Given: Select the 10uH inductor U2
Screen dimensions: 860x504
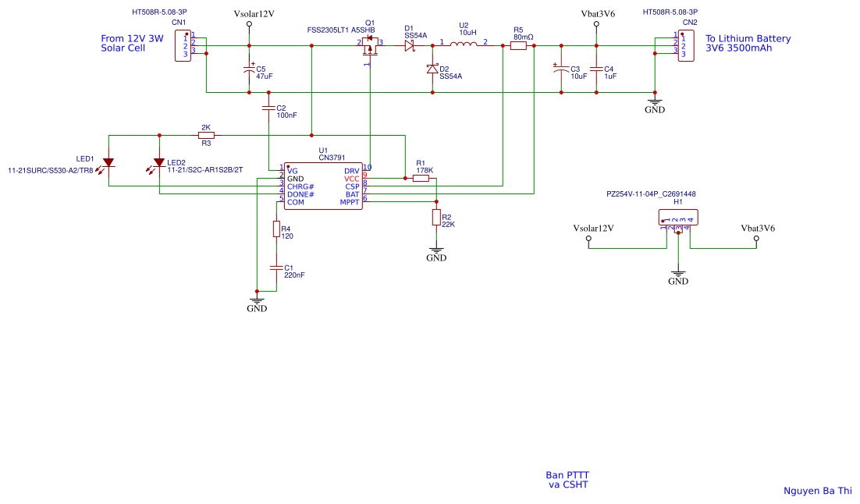Looking at the screenshot, I should point(464,44).
